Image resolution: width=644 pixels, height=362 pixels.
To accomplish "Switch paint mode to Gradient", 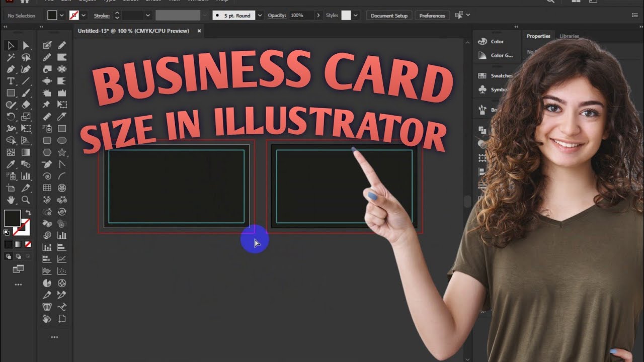I will pos(18,244).
